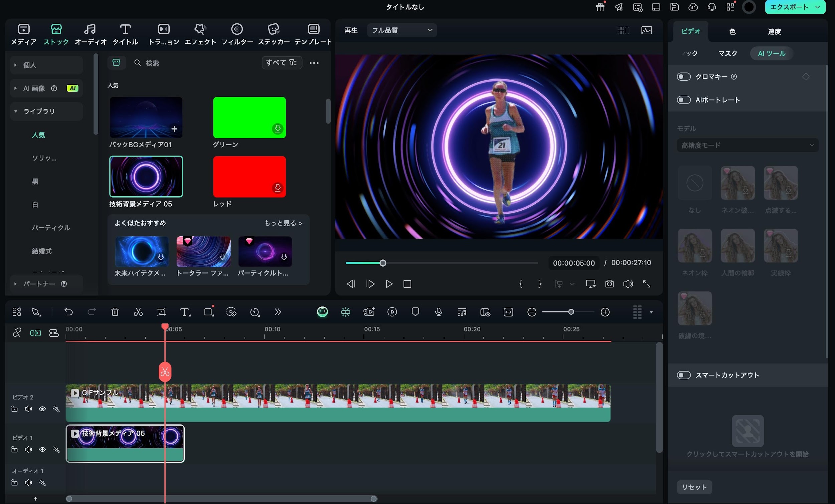Open the すべて filter dropdown

click(282, 63)
